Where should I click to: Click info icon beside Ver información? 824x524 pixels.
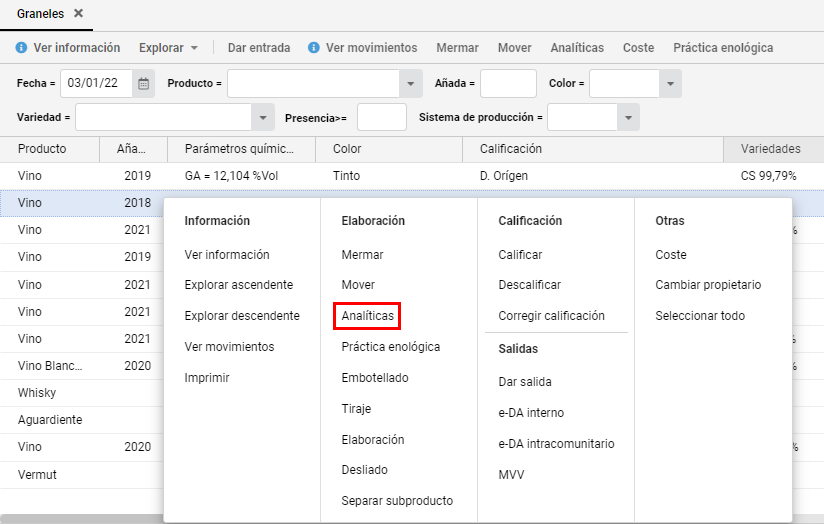(x=22, y=48)
